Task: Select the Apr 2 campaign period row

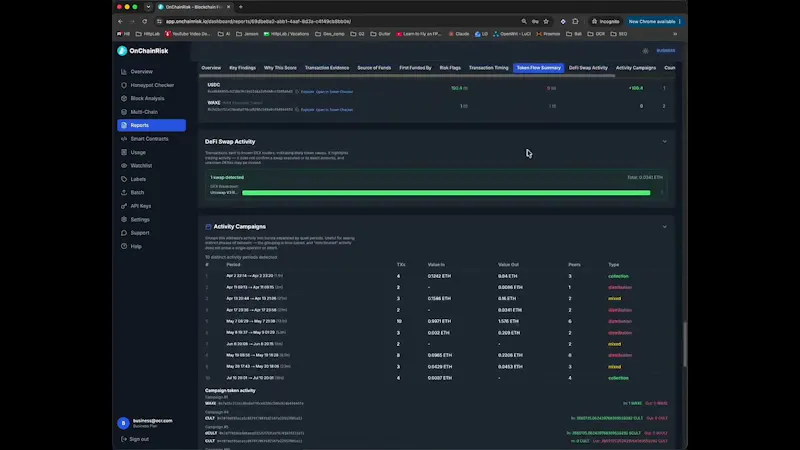Action: pos(438,276)
